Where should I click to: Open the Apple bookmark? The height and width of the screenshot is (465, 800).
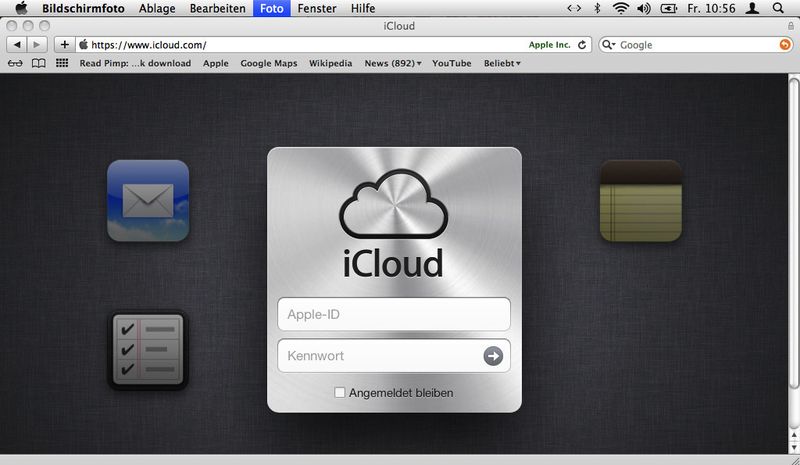coord(216,63)
